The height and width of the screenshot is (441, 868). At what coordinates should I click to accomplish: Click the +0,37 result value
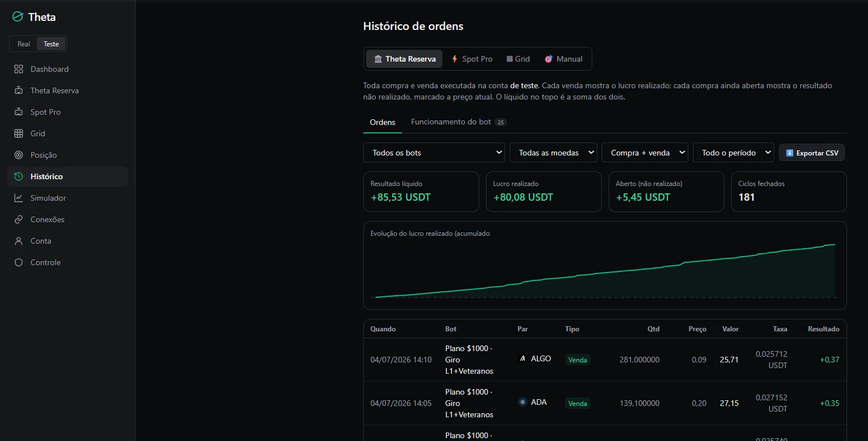tap(830, 360)
